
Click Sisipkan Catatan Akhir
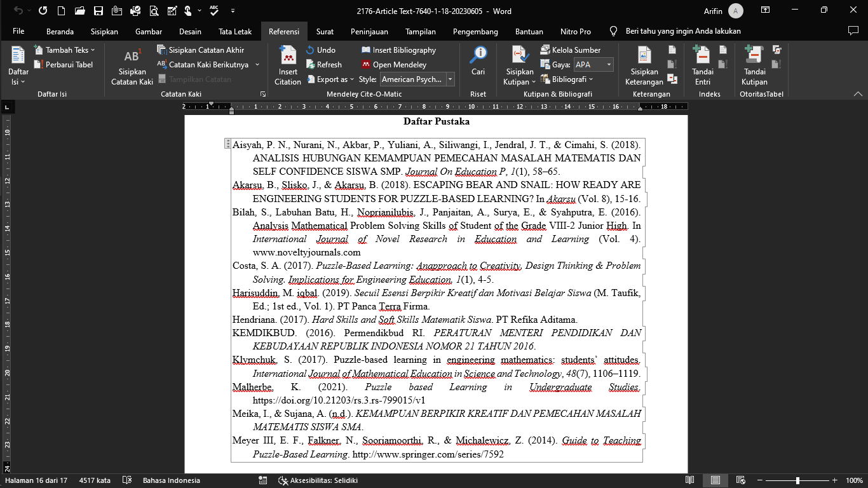200,50
